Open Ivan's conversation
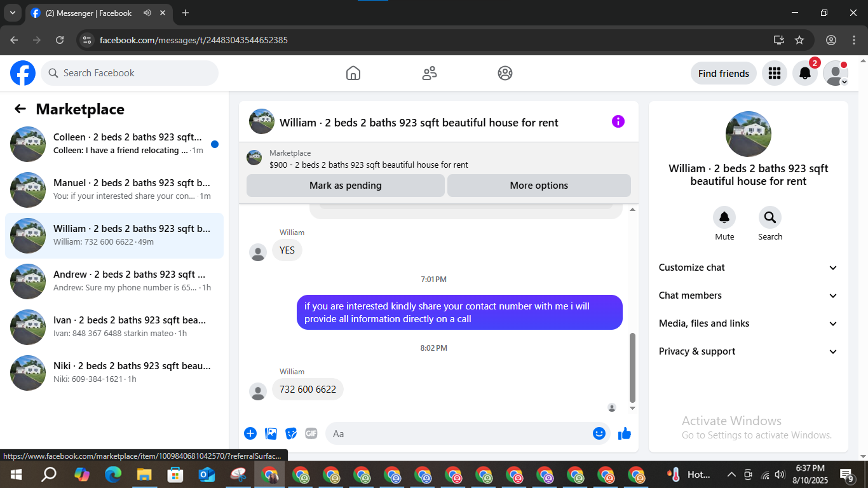The width and height of the screenshot is (868, 488). (114, 327)
